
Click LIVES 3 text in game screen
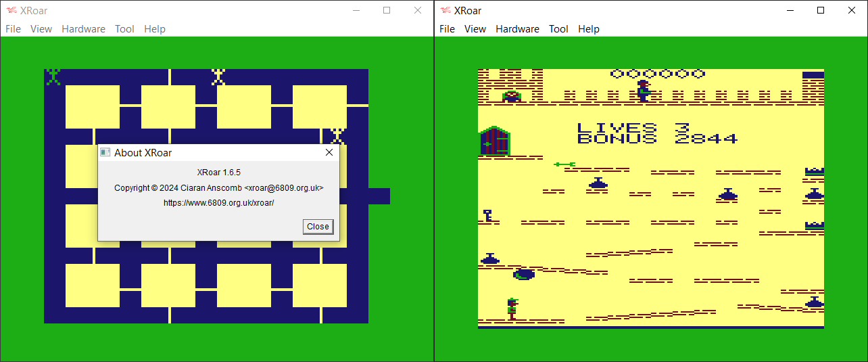[x=633, y=127]
